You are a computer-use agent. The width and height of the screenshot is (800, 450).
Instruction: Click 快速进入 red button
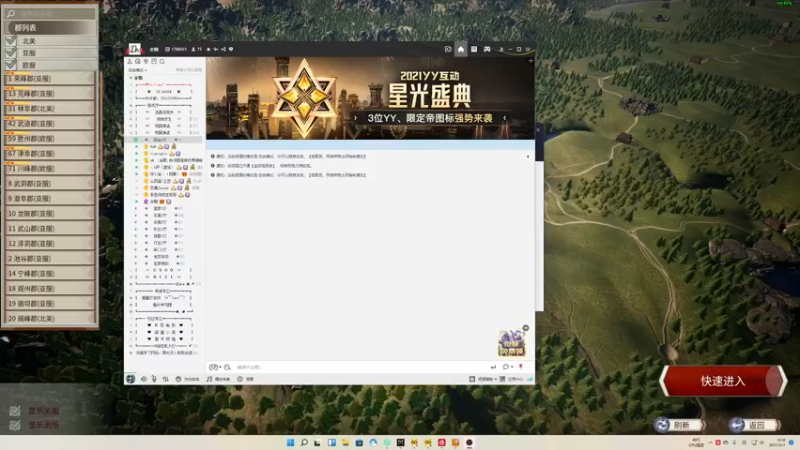coord(723,381)
